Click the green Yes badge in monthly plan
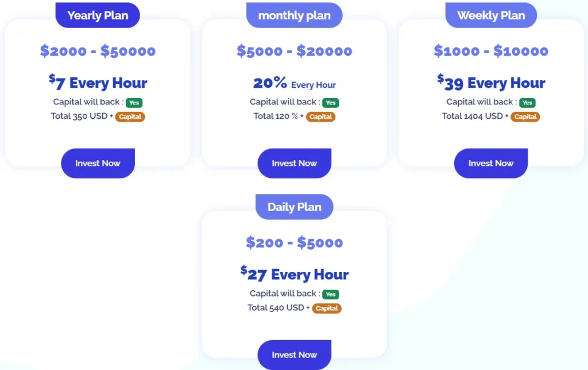Screen dimensions: 588x370 click(x=331, y=103)
